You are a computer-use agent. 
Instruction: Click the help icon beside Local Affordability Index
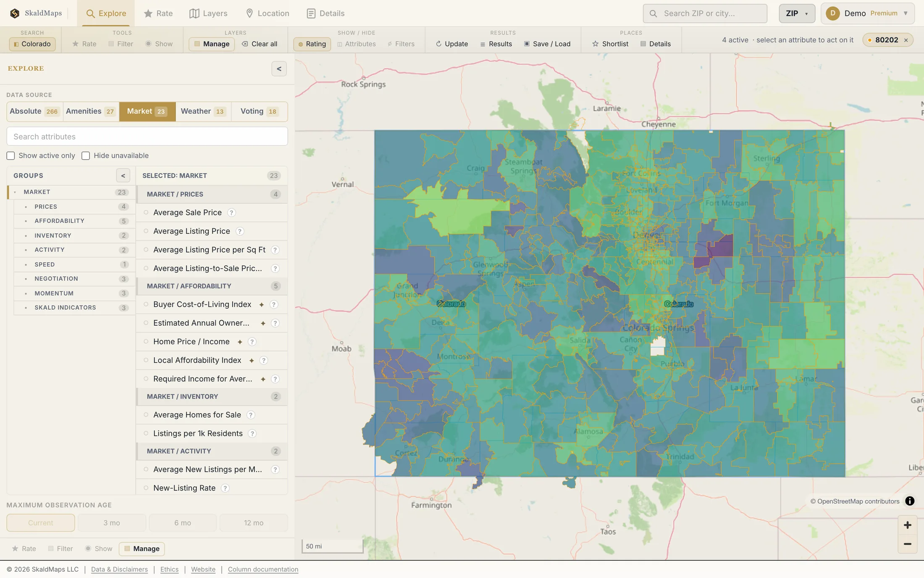coord(264,360)
